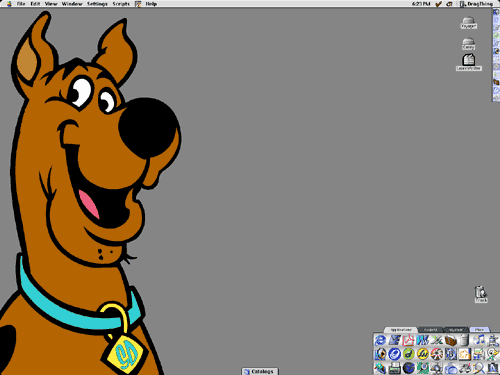
Task: Click the green circle icon in side strip
Action: [x=496, y=36]
